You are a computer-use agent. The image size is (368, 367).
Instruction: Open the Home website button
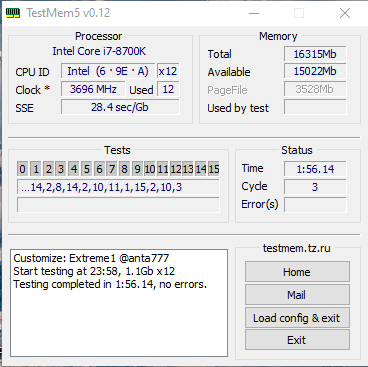click(297, 272)
